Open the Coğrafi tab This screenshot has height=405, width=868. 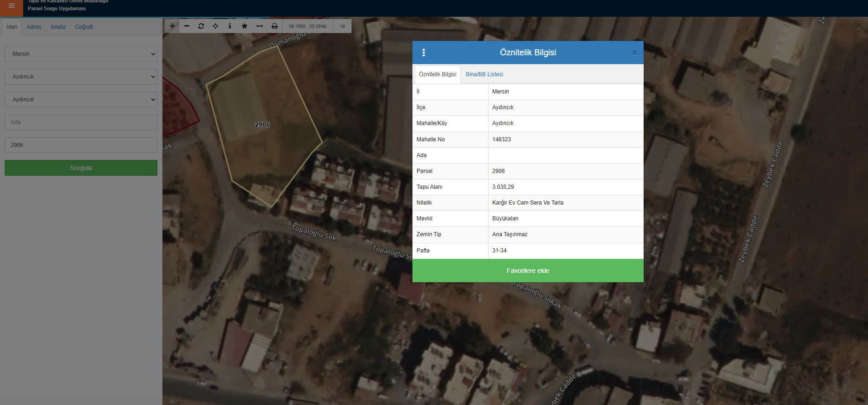[x=84, y=27]
